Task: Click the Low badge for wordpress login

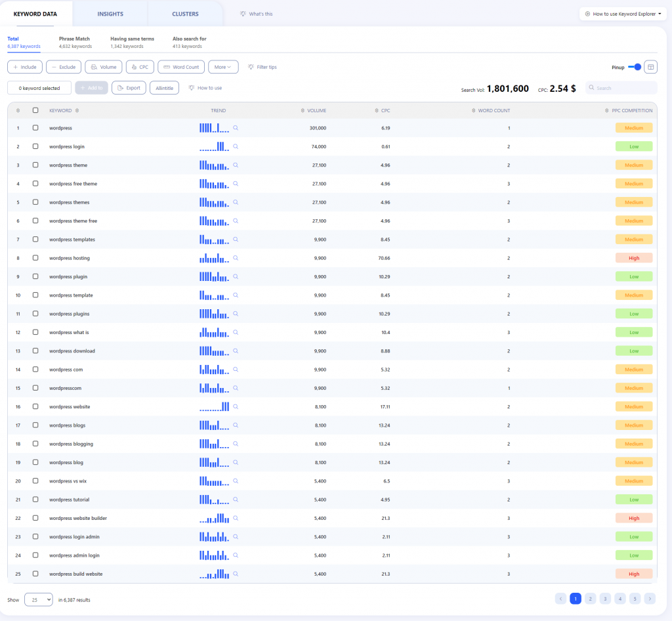Action: coord(634,146)
